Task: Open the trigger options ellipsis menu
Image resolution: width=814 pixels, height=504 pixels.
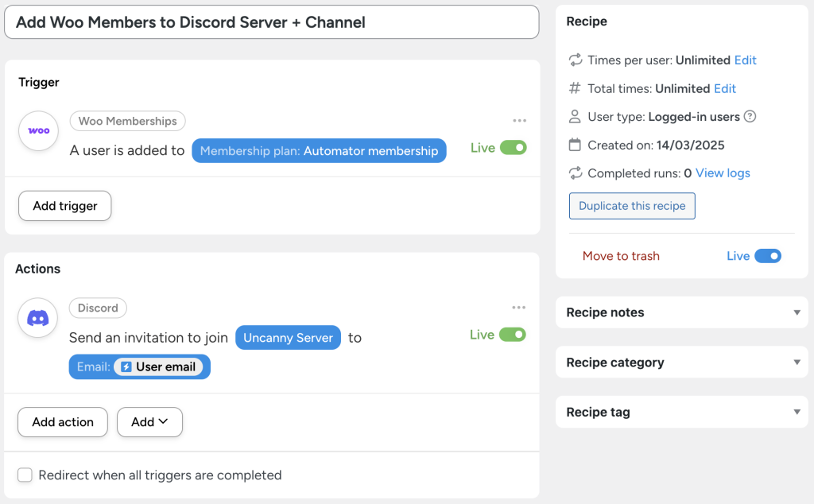Action: 520,120
